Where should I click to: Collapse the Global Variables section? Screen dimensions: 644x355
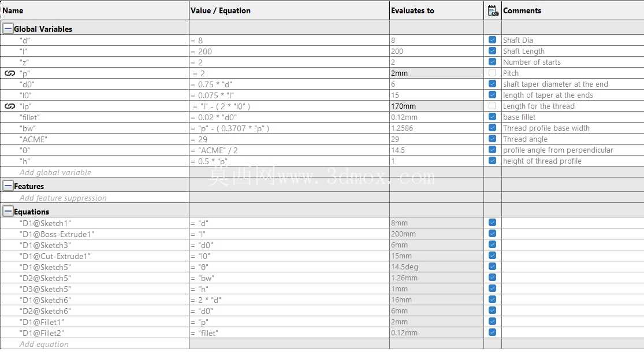[x=8, y=29]
